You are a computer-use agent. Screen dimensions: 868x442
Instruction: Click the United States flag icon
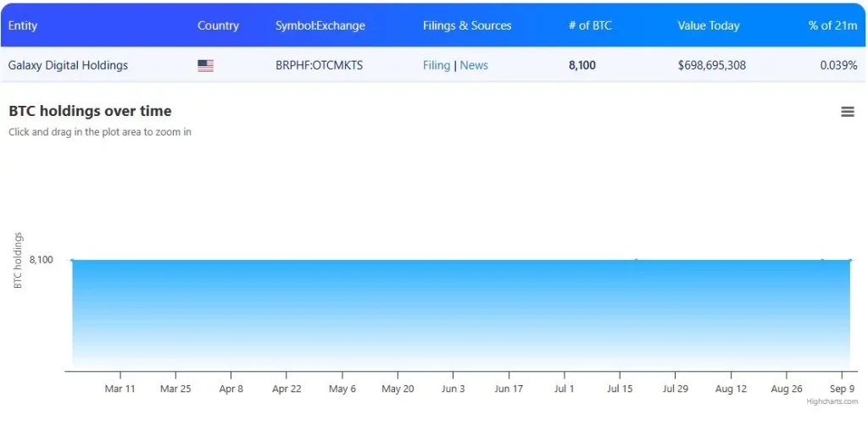205,66
